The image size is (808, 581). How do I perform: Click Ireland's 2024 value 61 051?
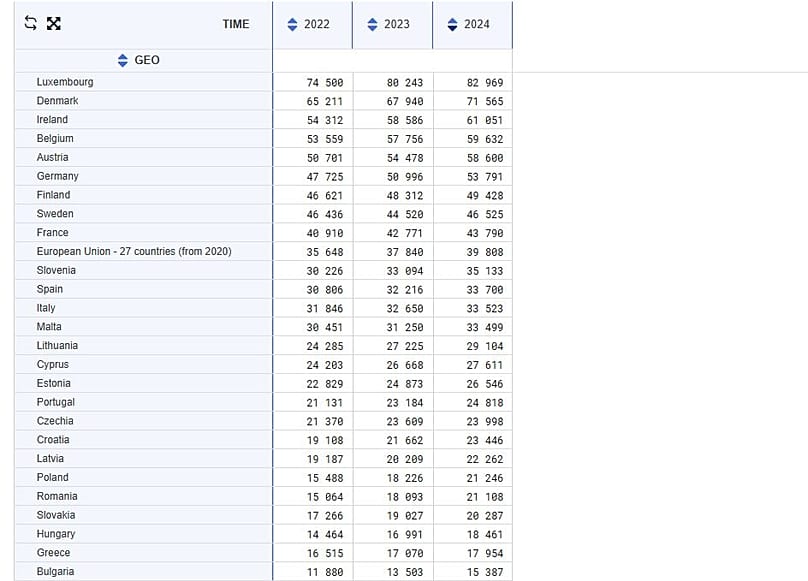click(x=485, y=120)
